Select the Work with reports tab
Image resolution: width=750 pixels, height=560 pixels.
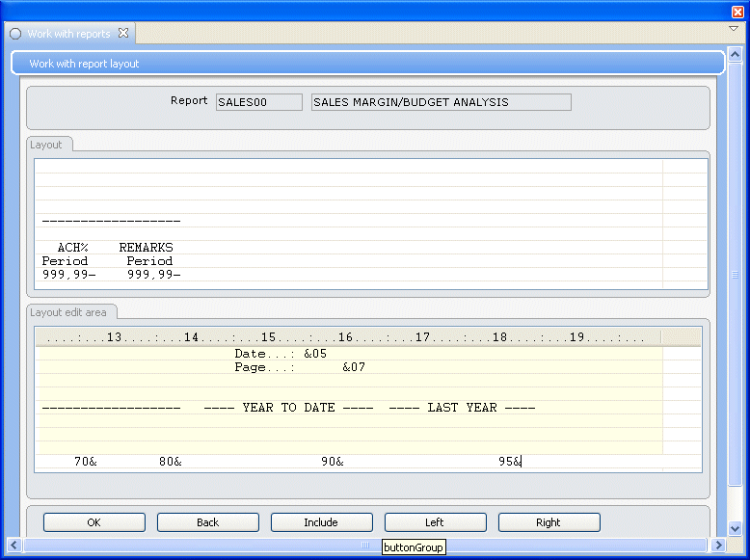point(68,34)
